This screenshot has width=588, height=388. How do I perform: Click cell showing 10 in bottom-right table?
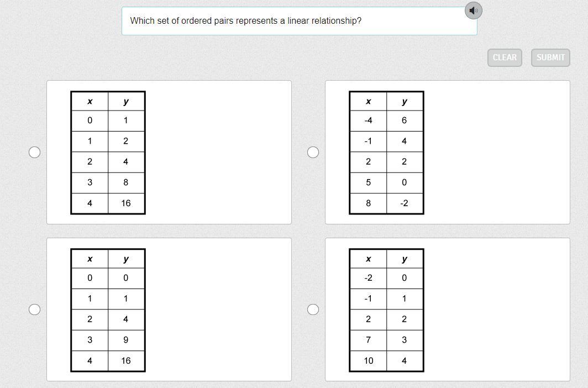(x=368, y=360)
